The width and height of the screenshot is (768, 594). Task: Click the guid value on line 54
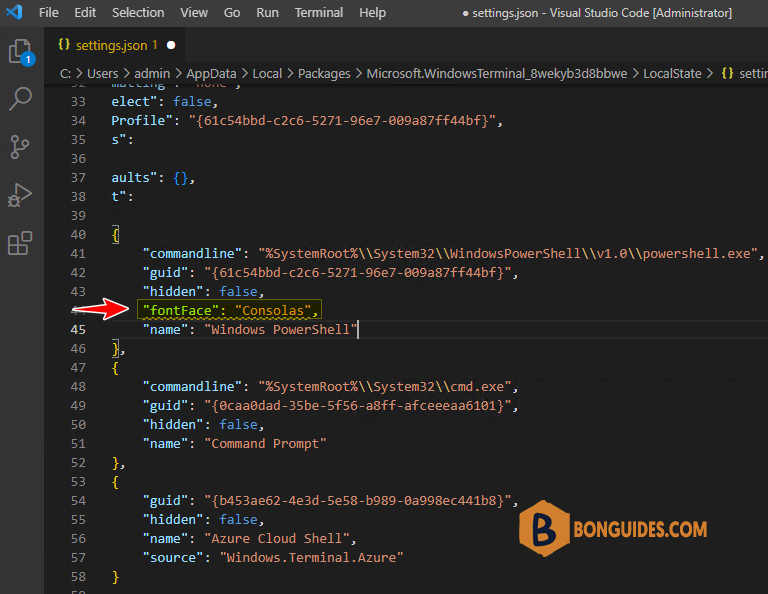point(358,501)
